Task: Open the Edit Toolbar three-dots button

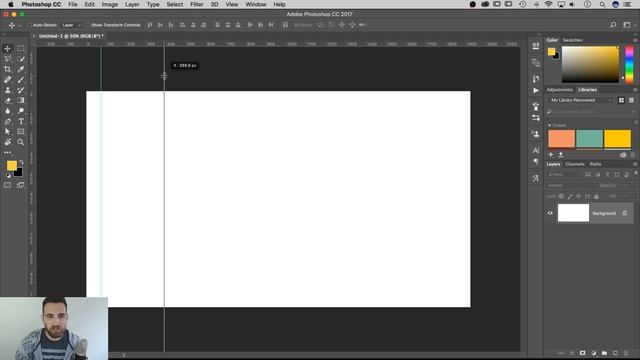Action: pyautogui.click(x=8, y=153)
